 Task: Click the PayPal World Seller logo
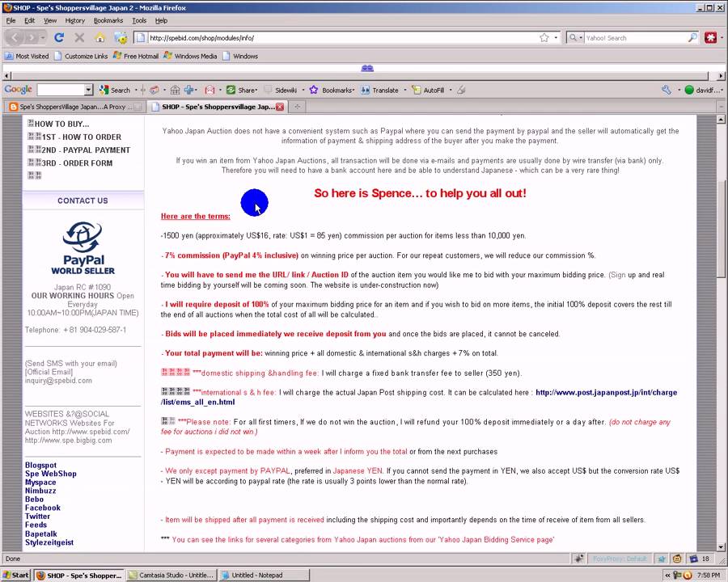click(x=83, y=248)
